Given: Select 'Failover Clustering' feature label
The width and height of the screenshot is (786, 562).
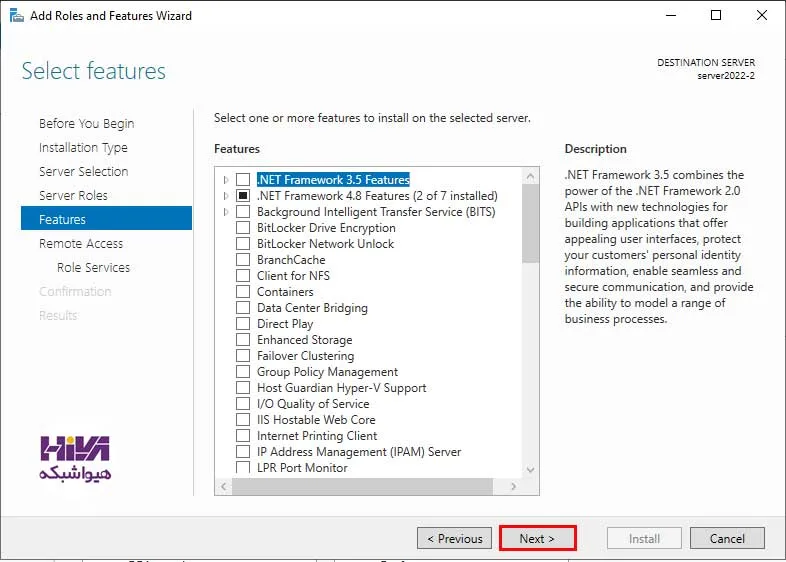Looking at the screenshot, I should click(x=305, y=356).
